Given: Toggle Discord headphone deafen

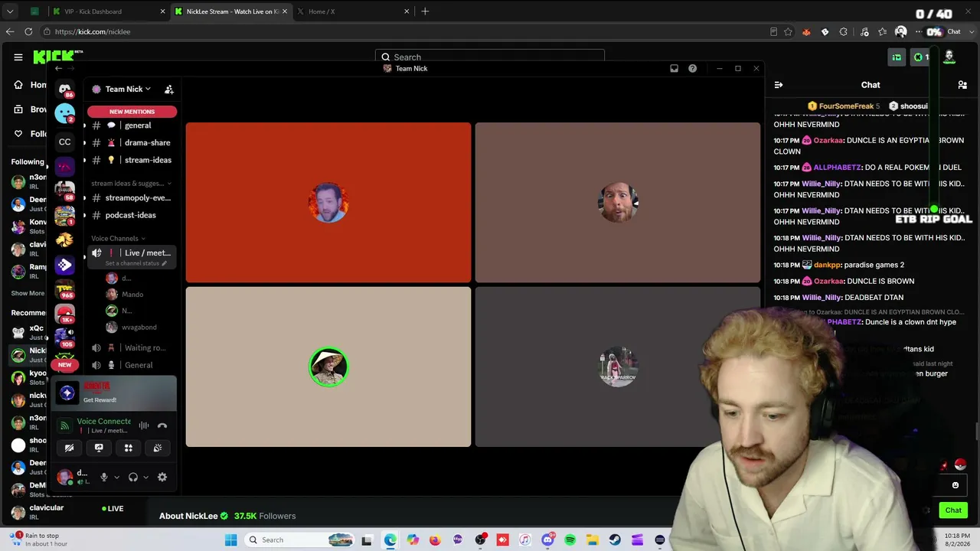Looking at the screenshot, I should pos(133,477).
